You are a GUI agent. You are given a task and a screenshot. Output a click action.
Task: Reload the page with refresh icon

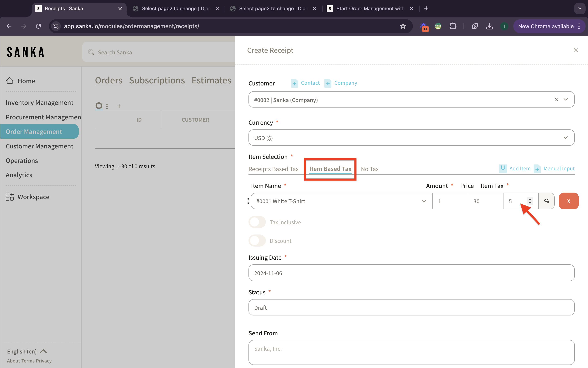coord(38,26)
